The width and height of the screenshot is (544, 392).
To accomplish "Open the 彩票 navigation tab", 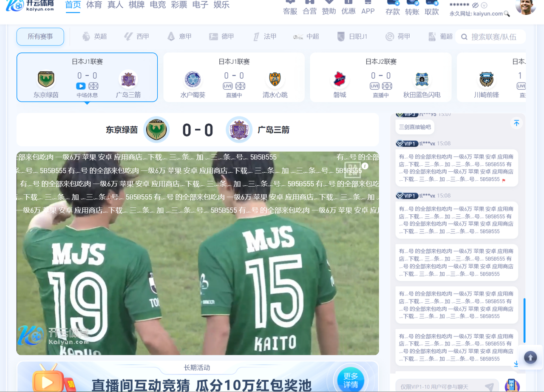I will pos(179,5).
